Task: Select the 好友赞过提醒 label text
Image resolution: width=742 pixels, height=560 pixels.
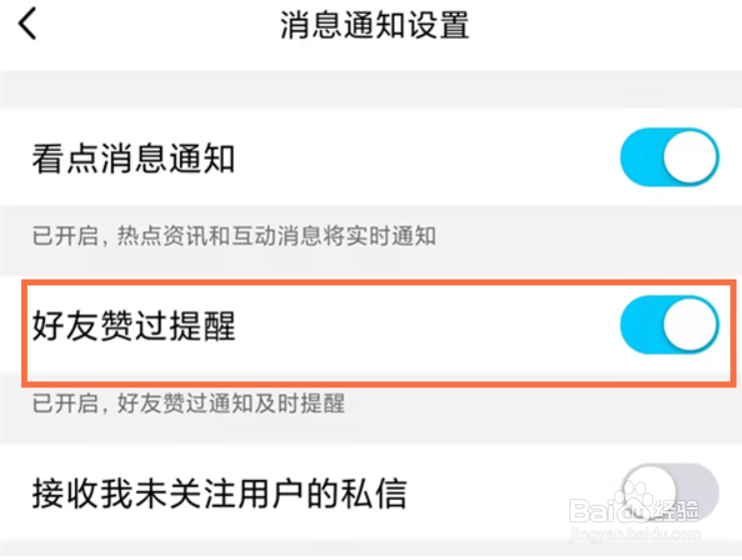Action: coord(134,325)
